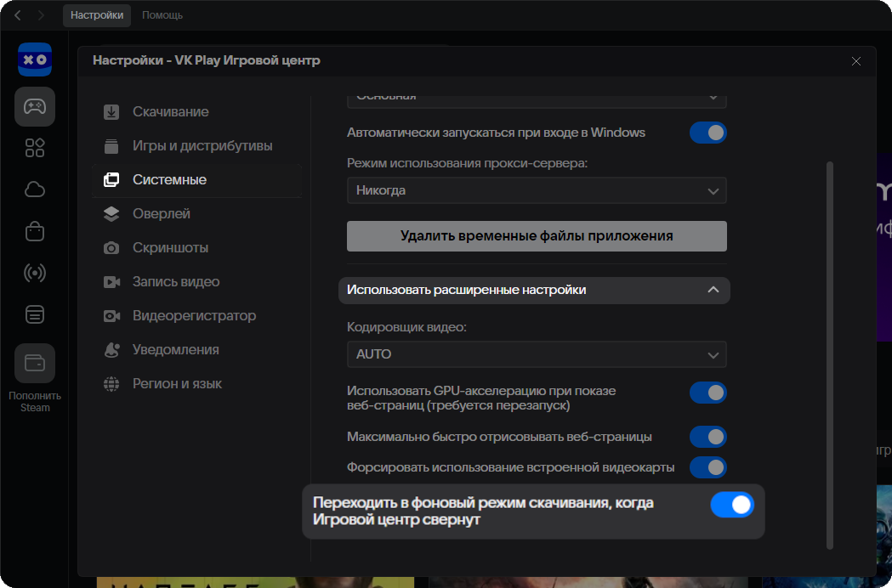The width and height of the screenshot is (892, 588).
Task: Click the live broadcast streams icon
Action: (35, 273)
